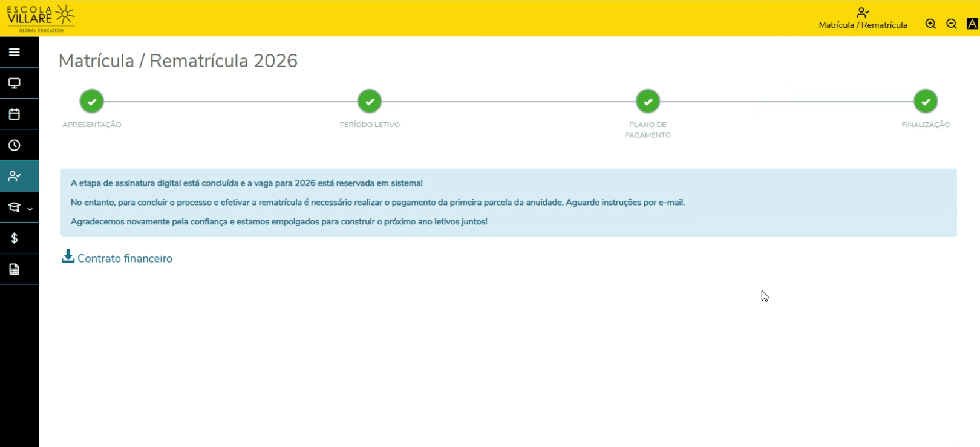Open the calendar icon in sidebar

coord(15,114)
